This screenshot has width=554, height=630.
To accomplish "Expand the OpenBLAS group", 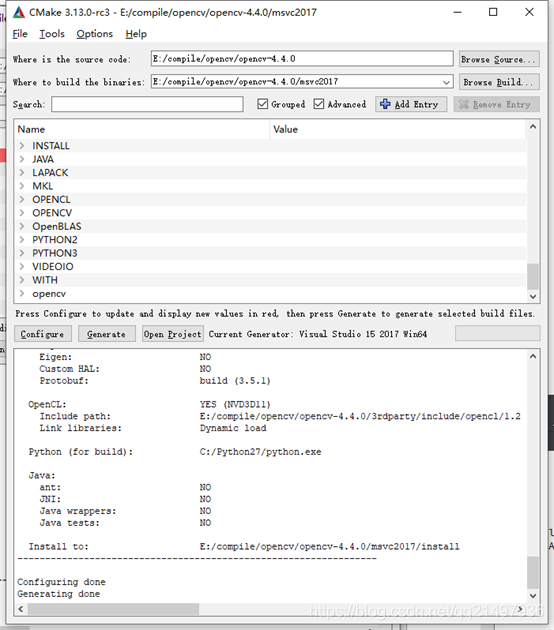I will click(x=22, y=226).
